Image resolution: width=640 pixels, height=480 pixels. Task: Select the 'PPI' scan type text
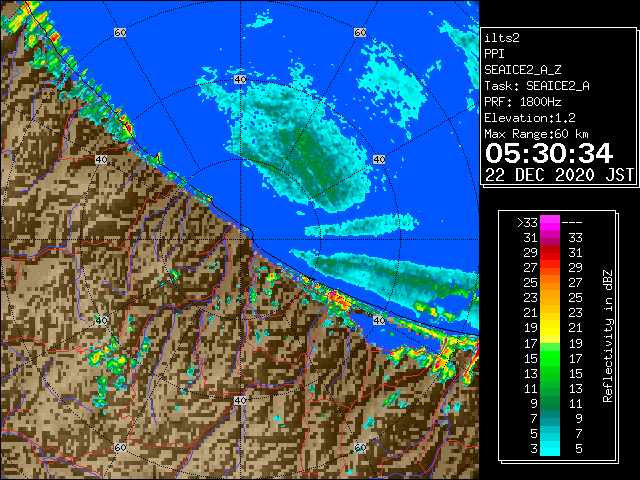point(494,54)
